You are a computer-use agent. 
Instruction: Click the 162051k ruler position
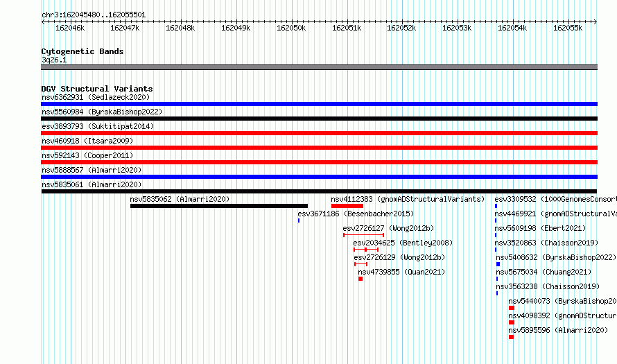347,28
